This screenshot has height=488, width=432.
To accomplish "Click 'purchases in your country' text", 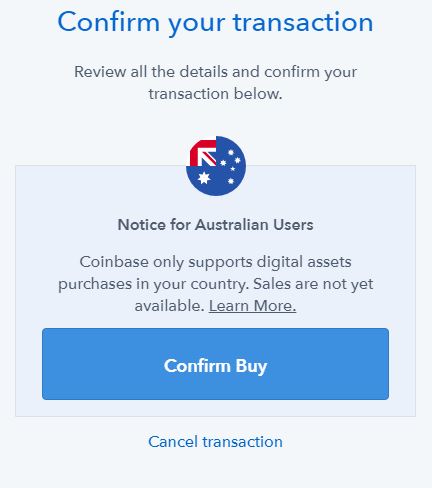I will (154, 284).
